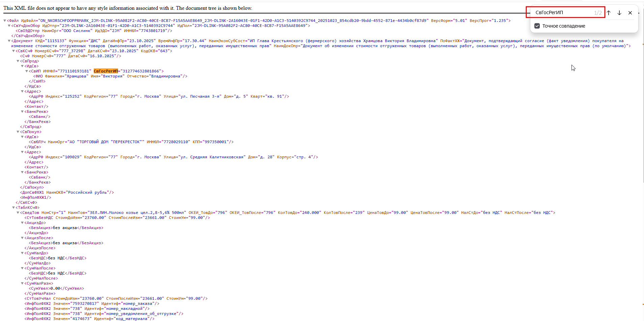The height and width of the screenshot is (321, 644).
Task: Click the highlighted СвГосРегИП attribute
Action: click(x=106, y=71)
